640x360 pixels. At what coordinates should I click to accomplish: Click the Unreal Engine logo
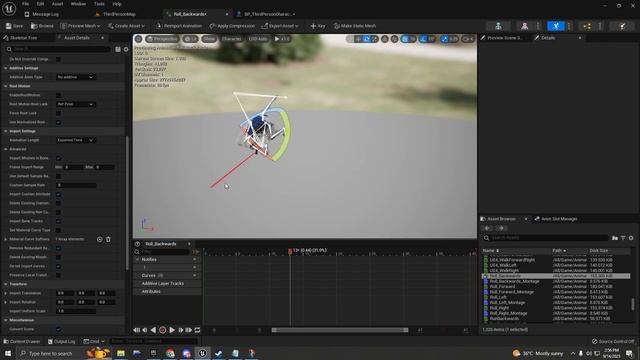[x=9, y=8]
